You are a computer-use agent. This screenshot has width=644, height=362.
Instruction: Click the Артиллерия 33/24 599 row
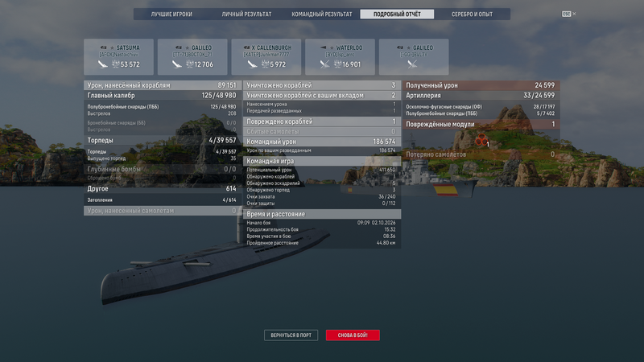pos(481,95)
